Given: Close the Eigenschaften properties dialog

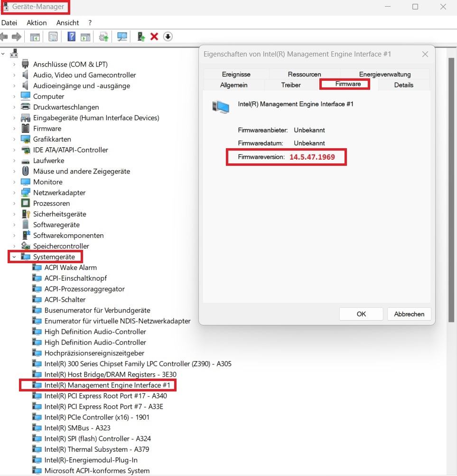Looking at the screenshot, I should click(x=425, y=54).
